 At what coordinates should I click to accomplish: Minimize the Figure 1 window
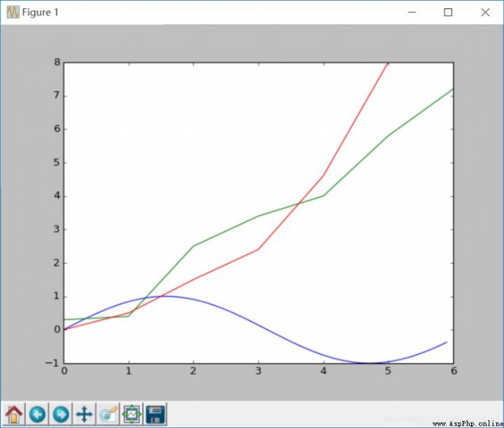tap(412, 12)
